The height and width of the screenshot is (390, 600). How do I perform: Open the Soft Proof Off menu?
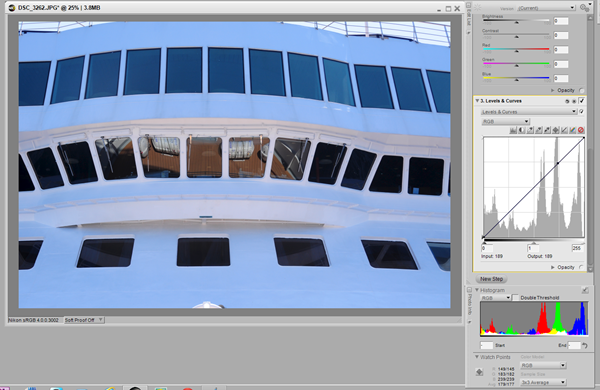click(x=83, y=320)
